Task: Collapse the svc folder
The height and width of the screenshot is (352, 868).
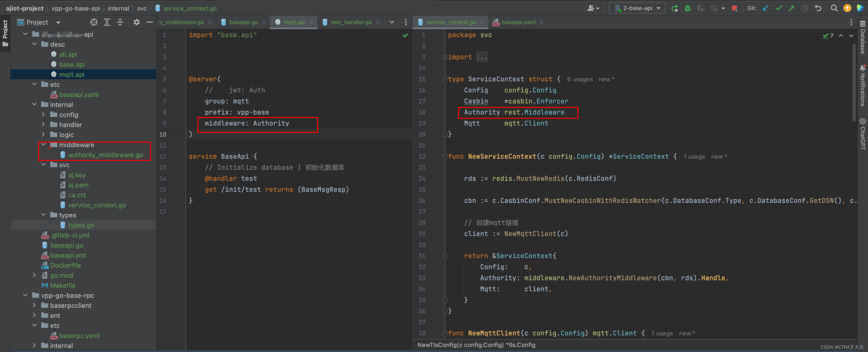Action: click(43, 165)
